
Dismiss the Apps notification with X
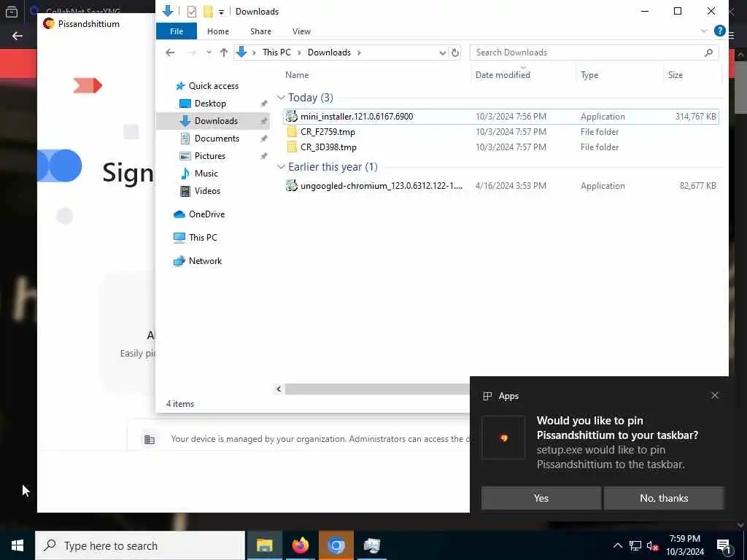(715, 395)
